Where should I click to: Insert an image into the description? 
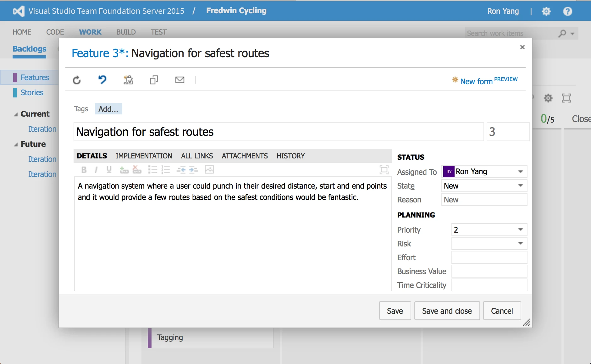[x=209, y=170]
